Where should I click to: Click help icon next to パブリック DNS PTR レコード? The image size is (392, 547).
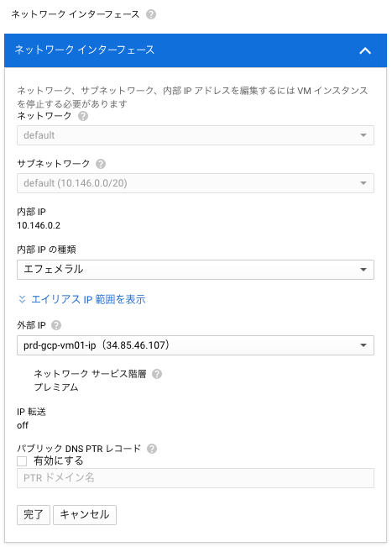click(152, 449)
